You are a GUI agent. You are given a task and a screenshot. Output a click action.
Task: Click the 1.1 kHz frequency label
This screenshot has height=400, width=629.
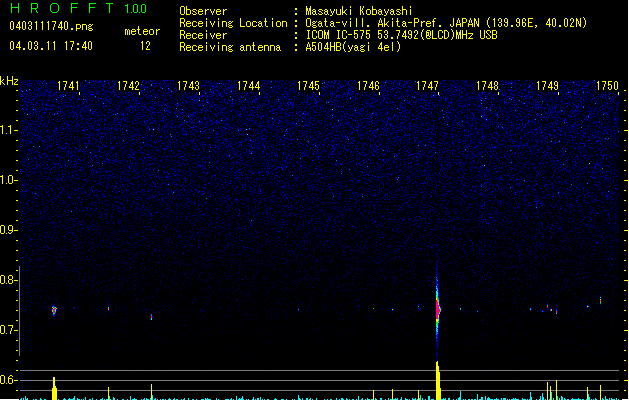pos(9,130)
